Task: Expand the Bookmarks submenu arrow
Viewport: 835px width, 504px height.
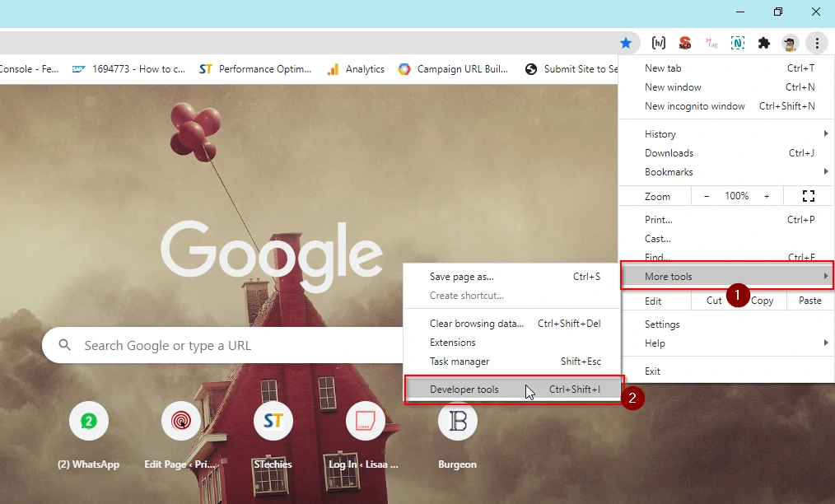Action: [825, 171]
